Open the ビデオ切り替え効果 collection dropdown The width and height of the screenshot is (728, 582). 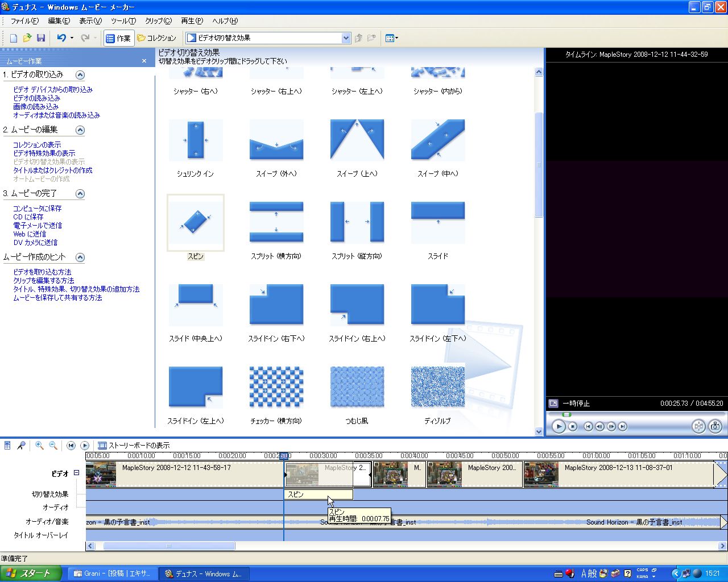(x=346, y=38)
